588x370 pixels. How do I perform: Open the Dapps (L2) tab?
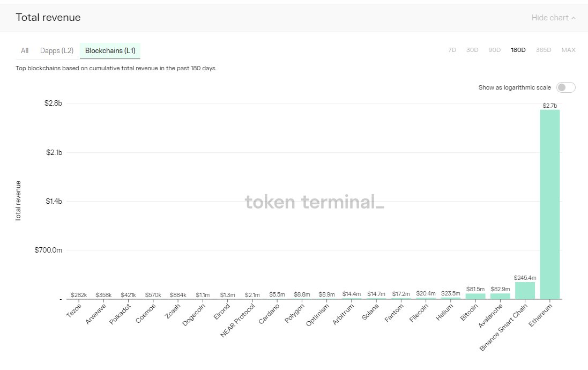pyautogui.click(x=57, y=50)
